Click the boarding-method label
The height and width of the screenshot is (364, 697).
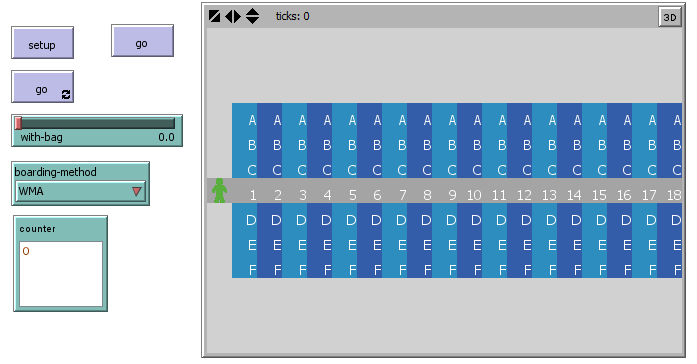coord(56,172)
